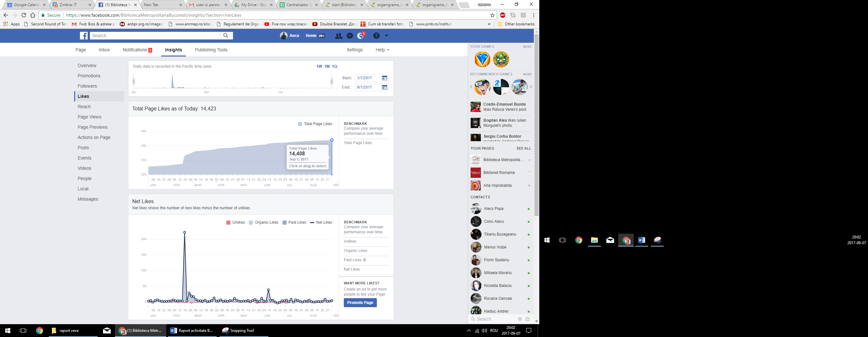Select Net Likes benchmark option
Screen dimensions: 868x337
tap(352, 269)
